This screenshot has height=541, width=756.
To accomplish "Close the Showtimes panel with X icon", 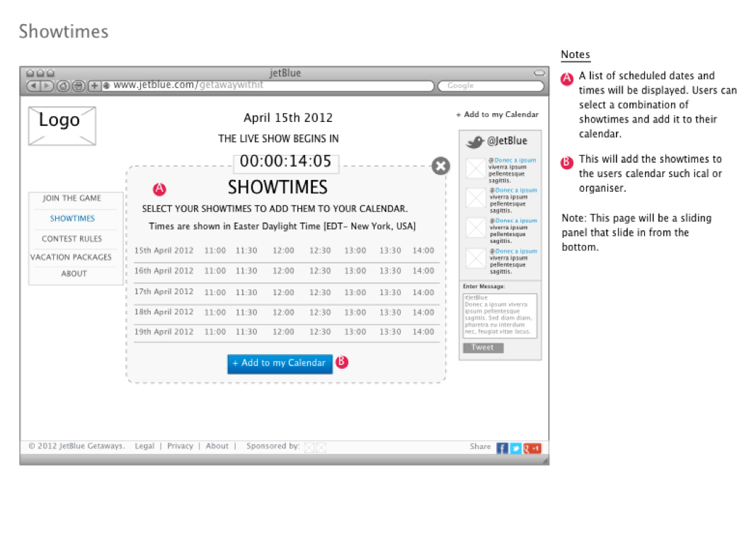I will coord(441,166).
